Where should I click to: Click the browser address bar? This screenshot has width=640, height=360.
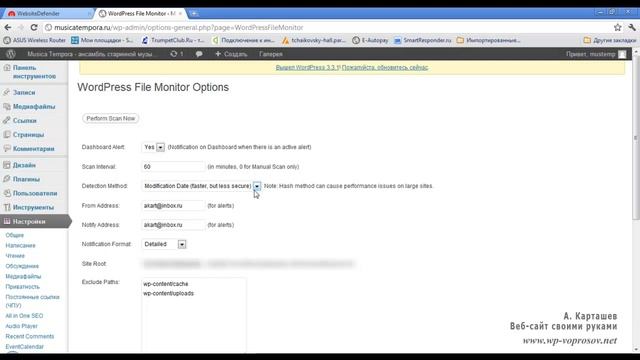coord(327,27)
